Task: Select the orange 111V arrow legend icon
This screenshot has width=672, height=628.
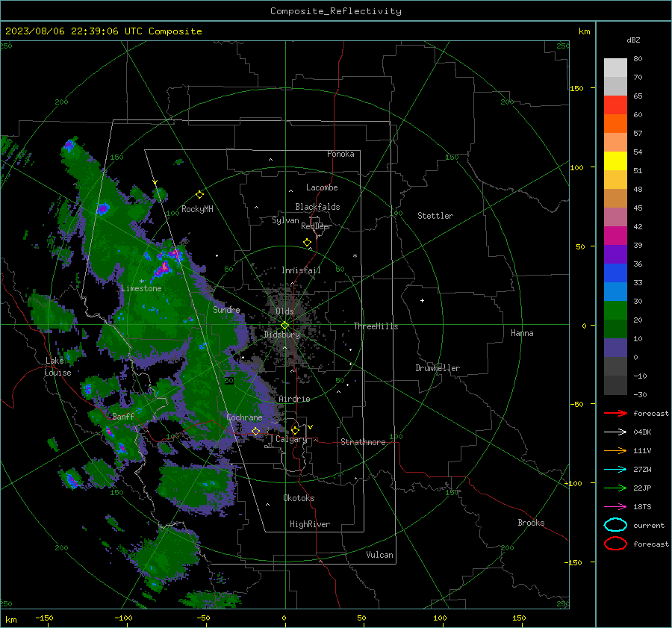Action: coord(615,450)
